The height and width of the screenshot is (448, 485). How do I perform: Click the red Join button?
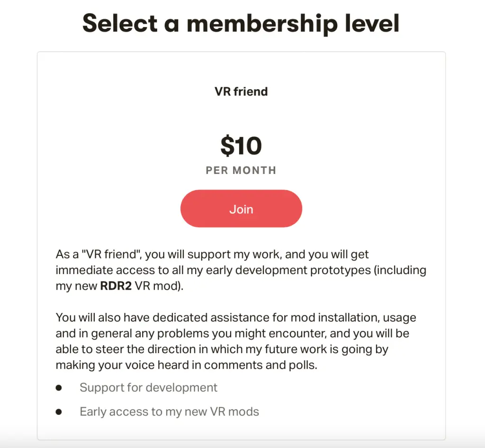[241, 209]
